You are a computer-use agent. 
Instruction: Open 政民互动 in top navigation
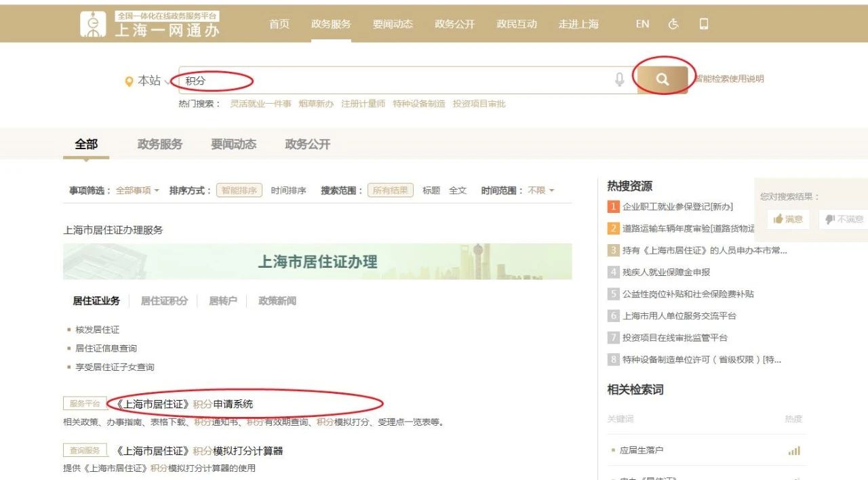(x=517, y=24)
